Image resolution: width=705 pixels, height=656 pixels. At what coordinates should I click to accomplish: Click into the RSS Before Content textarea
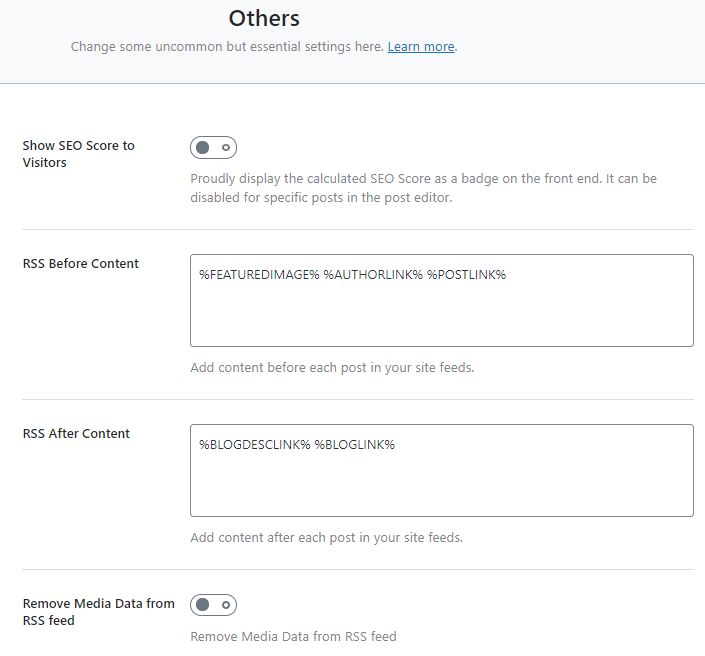click(x=442, y=300)
